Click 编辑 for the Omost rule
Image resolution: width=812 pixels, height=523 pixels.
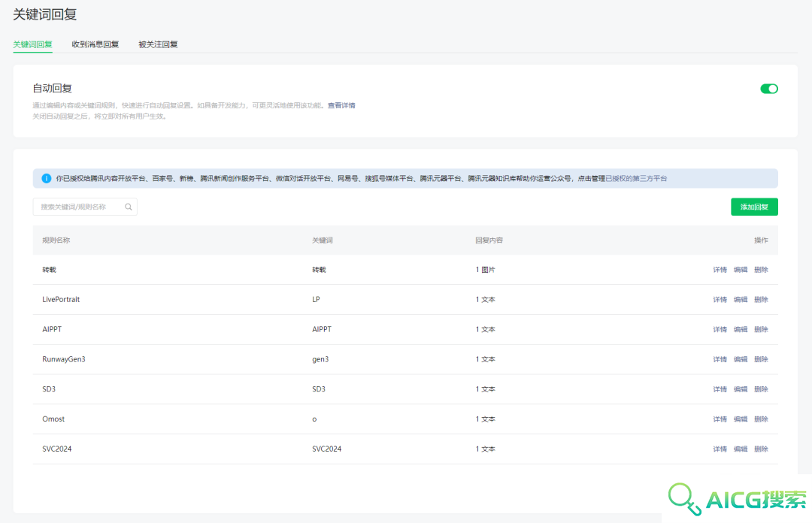741,419
